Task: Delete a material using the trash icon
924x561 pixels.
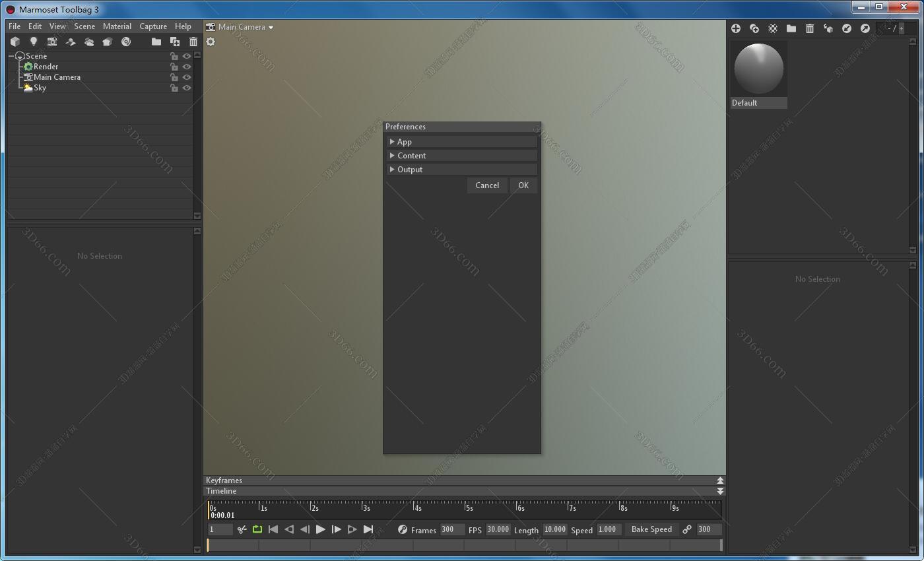Action: pyautogui.click(x=810, y=28)
